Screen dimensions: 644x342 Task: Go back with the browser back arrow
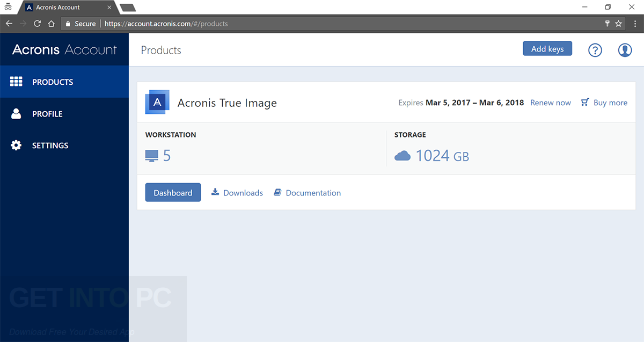tap(9, 24)
